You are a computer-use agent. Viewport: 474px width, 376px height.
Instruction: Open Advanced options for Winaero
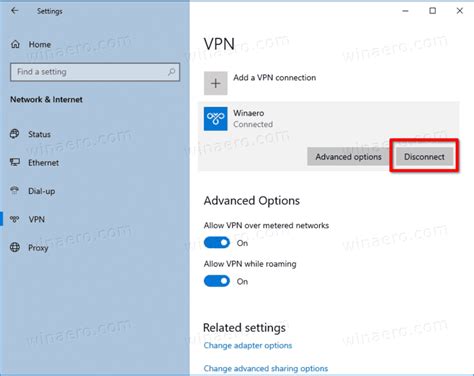[x=348, y=157]
